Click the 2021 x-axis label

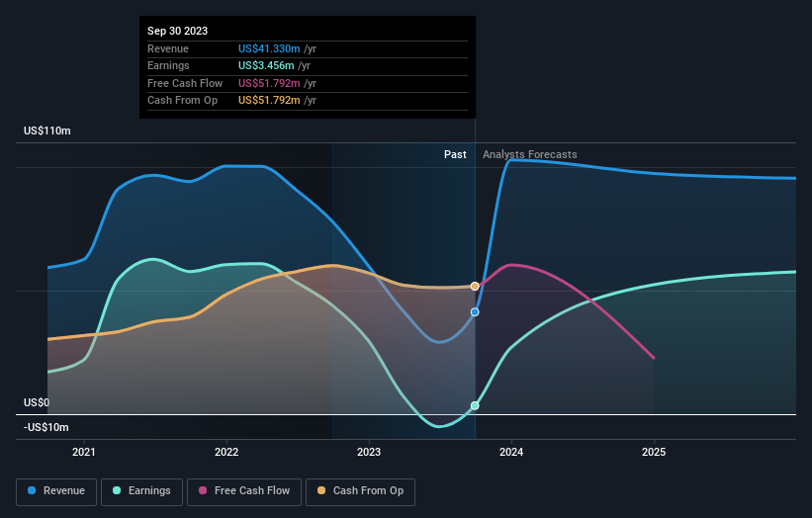[84, 453]
